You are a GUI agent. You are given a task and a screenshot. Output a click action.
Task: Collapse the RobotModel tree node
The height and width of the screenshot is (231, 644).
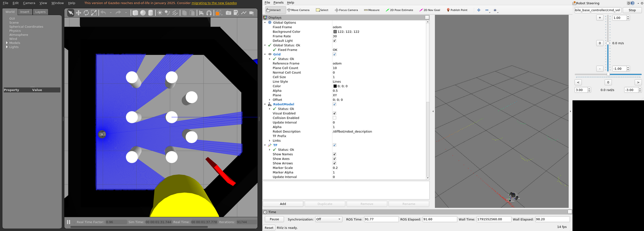point(265,104)
